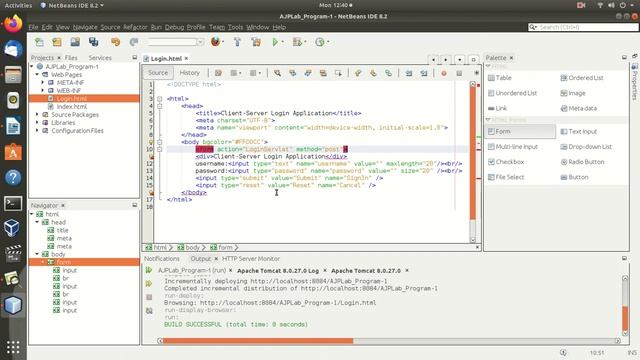Click the Stop Macro Recording icon
The image size is (640, 360).
click(459, 73)
